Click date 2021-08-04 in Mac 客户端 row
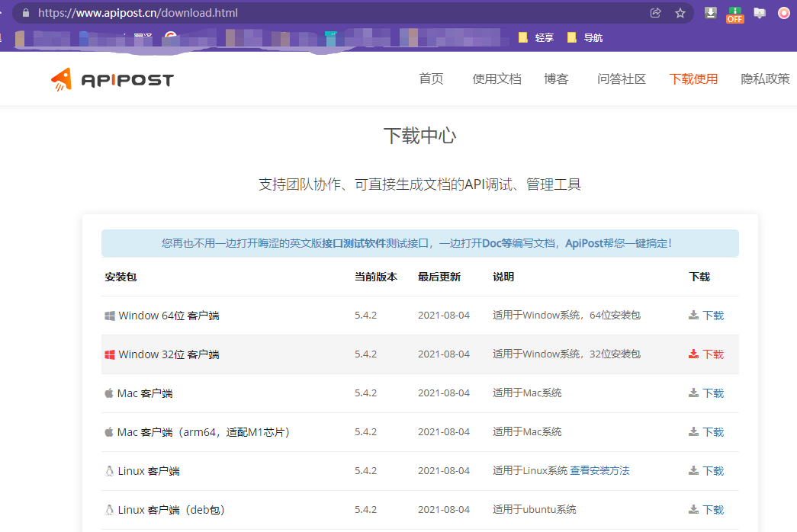This screenshot has width=797, height=532. tap(444, 393)
